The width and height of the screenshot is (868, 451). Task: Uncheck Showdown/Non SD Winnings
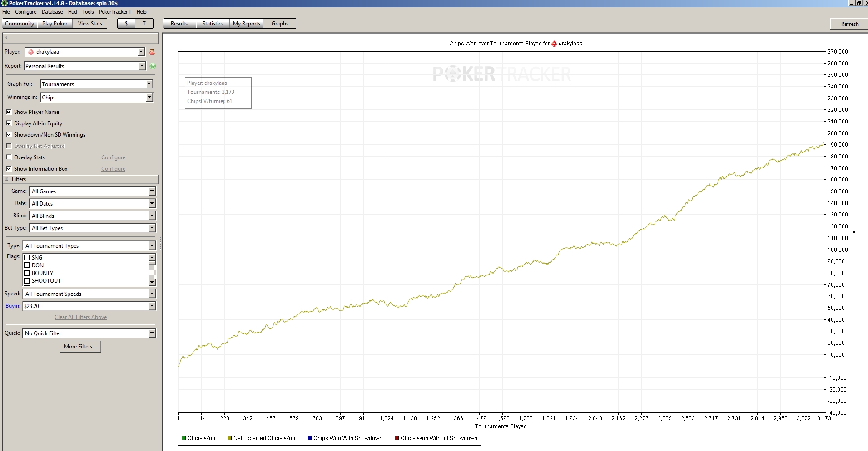click(9, 134)
